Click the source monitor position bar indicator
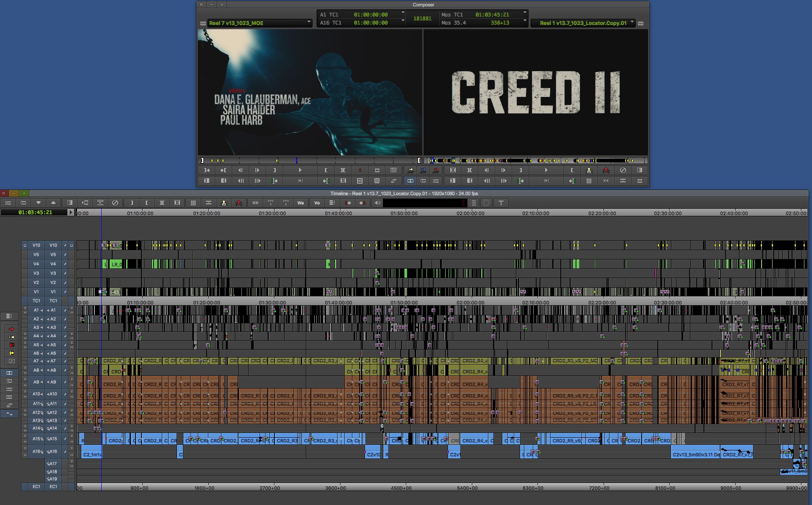 point(297,160)
